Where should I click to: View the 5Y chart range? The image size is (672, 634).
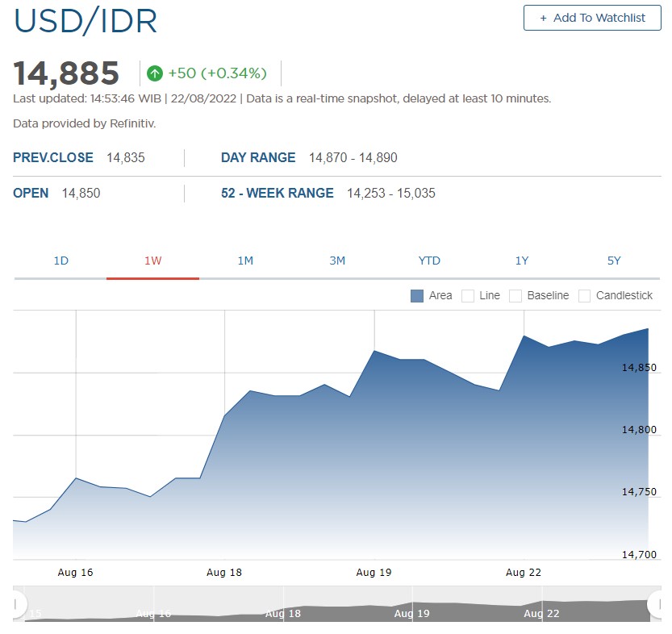pyautogui.click(x=614, y=261)
